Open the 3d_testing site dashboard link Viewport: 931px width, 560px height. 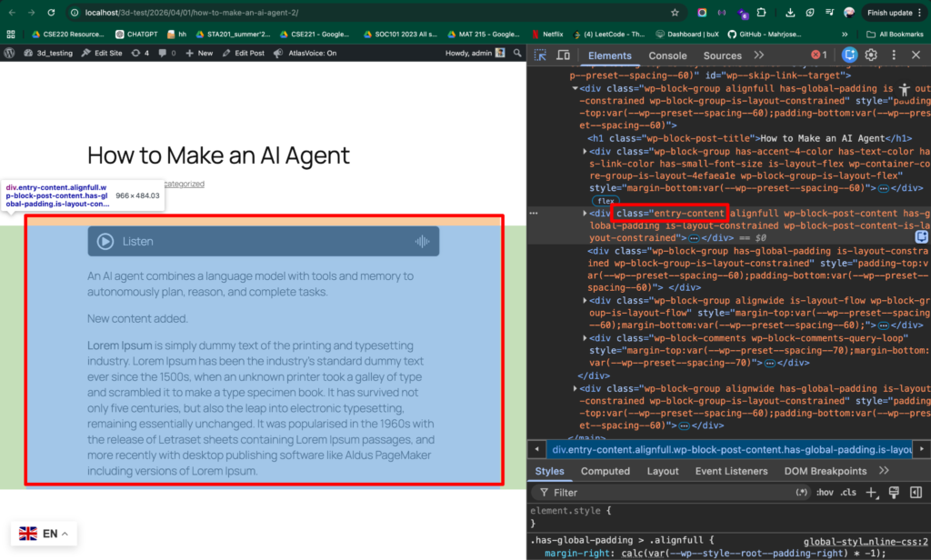pyautogui.click(x=48, y=53)
